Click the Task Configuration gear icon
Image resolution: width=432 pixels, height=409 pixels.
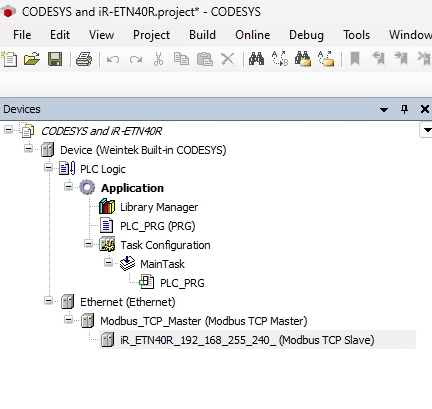(x=107, y=245)
